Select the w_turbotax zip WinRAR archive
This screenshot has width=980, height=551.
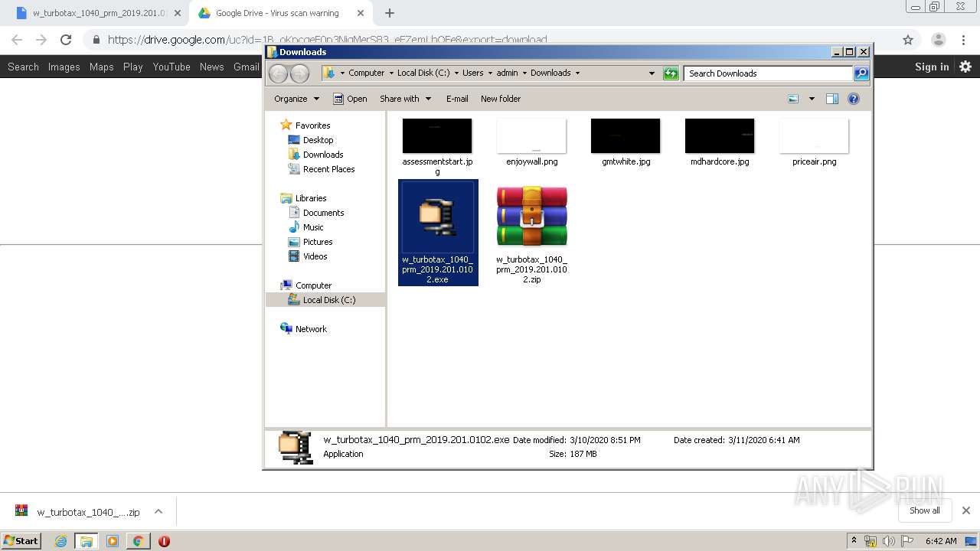coord(531,233)
